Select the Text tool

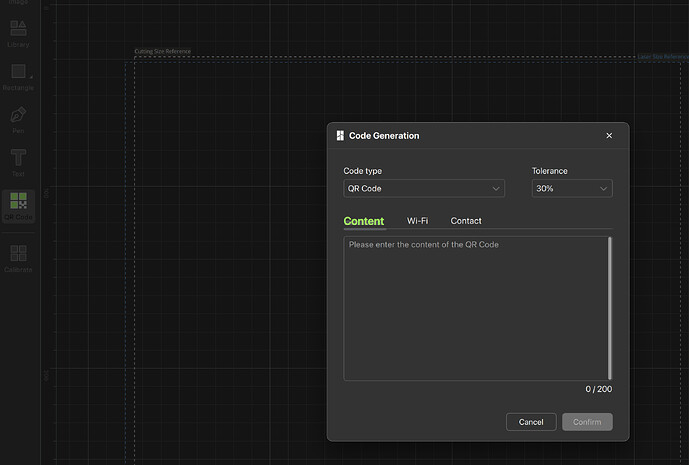(x=18, y=163)
